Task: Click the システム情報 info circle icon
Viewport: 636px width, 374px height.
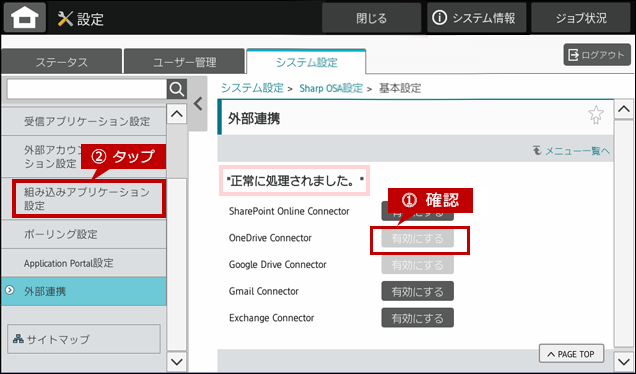Action: coord(439,18)
